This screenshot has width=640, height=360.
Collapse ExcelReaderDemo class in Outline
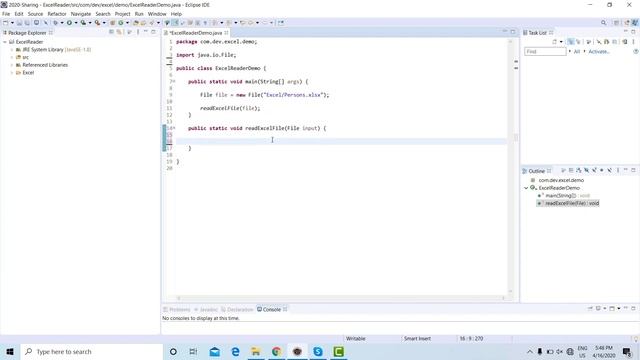(x=526, y=188)
